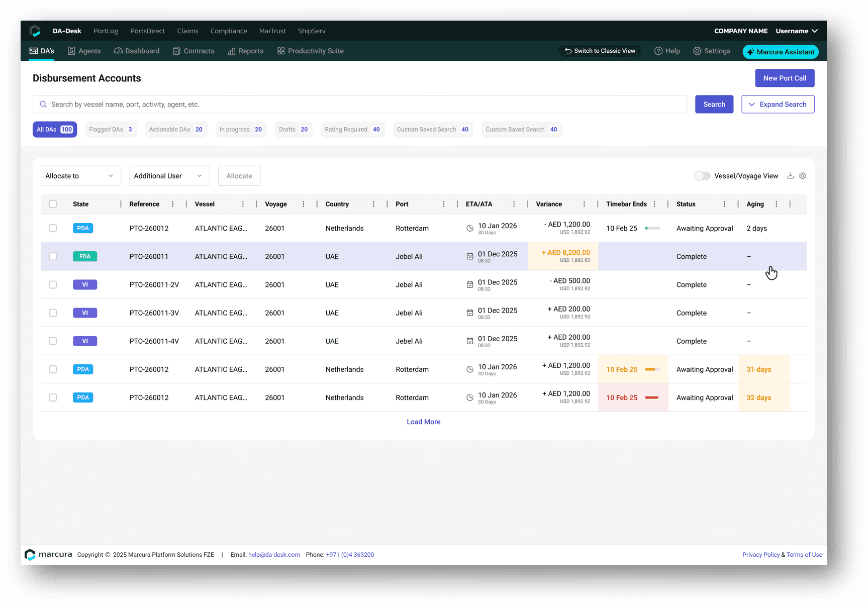Open the Additional User dropdown
The height and width of the screenshot is (606, 868).
pyautogui.click(x=169, y=176)
